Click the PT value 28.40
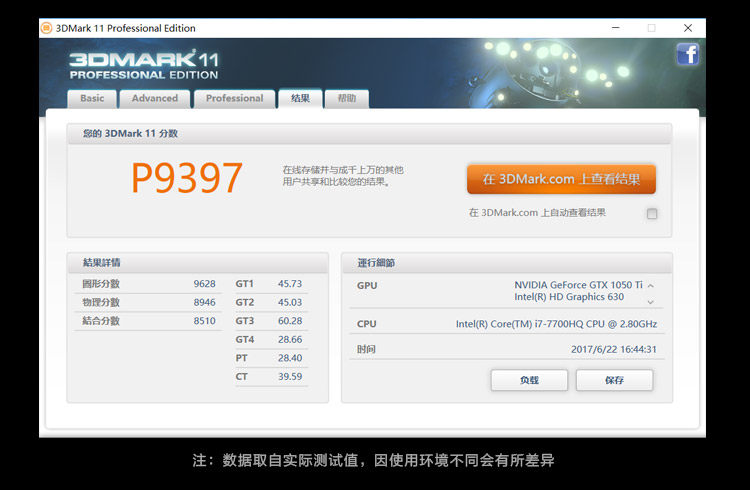750x490 pixels. click(290, 358)
